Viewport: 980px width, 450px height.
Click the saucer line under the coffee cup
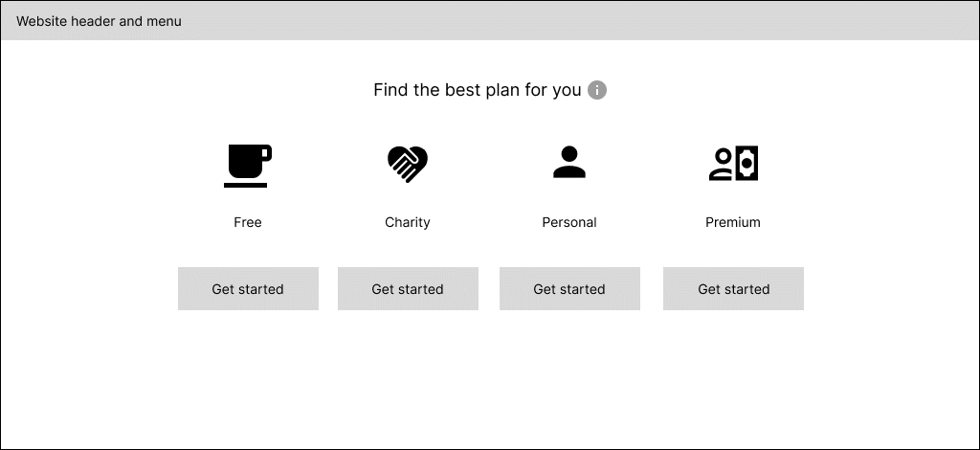(246, 185)
